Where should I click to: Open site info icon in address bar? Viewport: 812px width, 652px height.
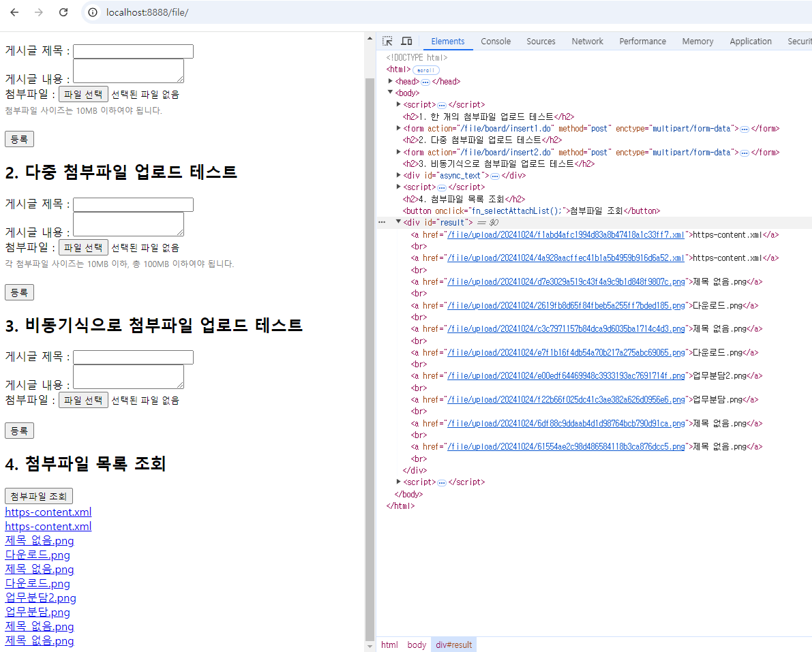(x=93, y=12)
